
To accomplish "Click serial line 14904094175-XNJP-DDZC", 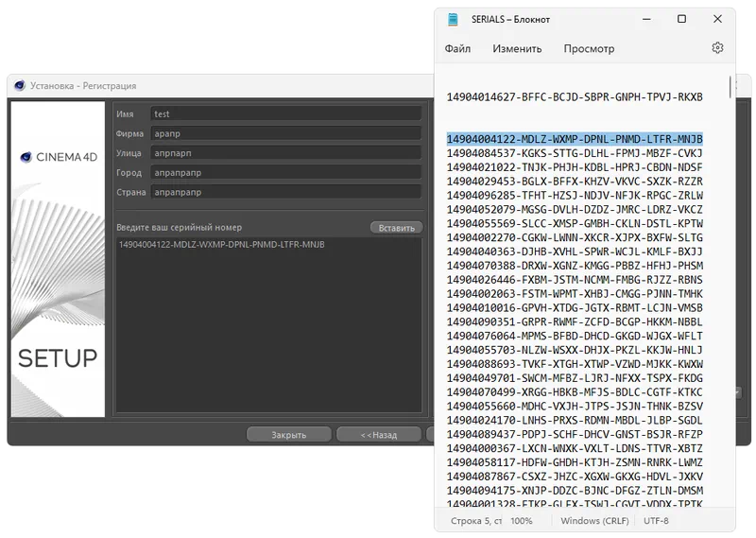I will point(575,490).
